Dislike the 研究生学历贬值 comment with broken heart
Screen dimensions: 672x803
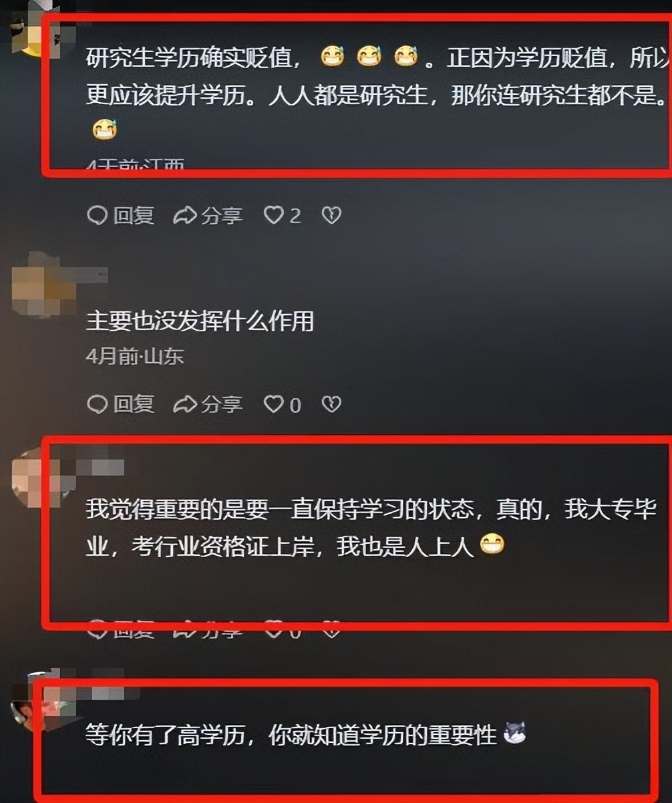click(331, 215)
